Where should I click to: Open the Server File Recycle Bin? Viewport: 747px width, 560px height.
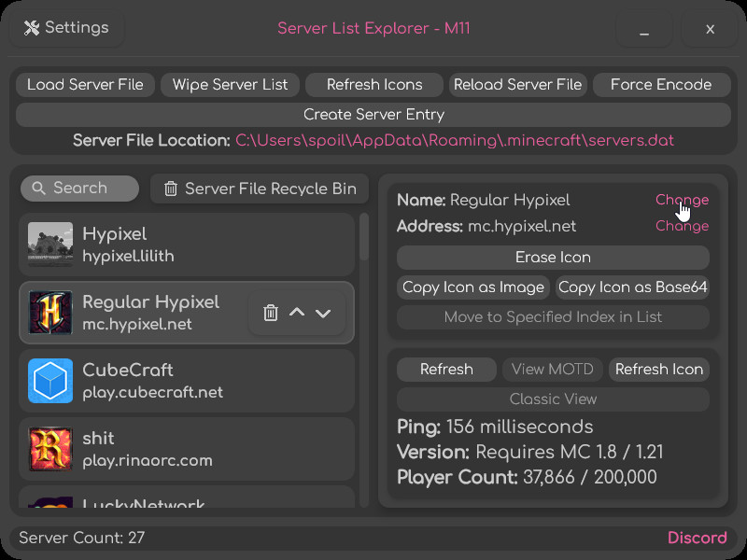[260, 189]
